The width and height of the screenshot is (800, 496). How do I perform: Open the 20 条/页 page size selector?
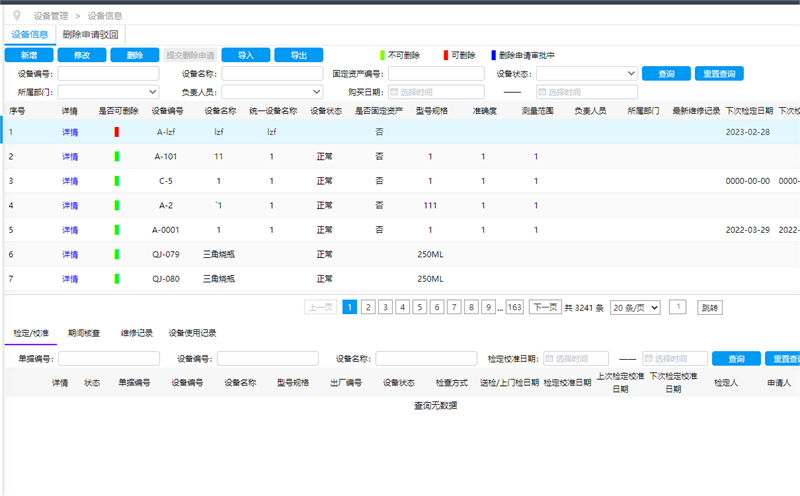(634, 308)
